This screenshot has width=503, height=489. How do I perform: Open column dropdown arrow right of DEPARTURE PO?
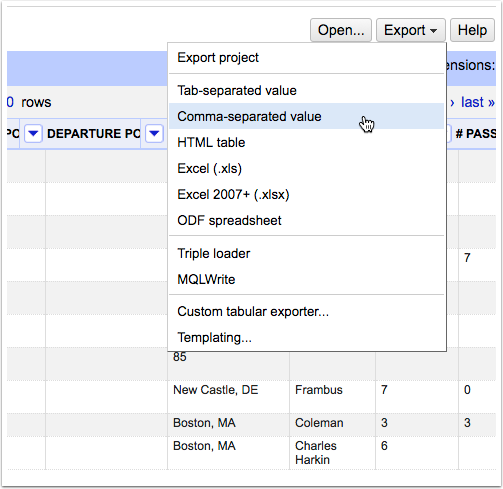coord(154,134)
